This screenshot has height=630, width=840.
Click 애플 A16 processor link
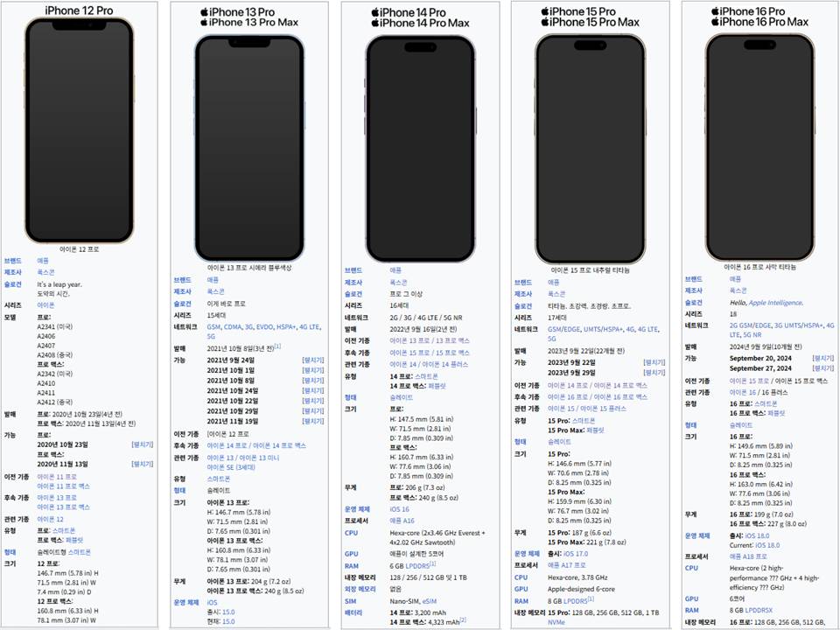click(402, 521)
